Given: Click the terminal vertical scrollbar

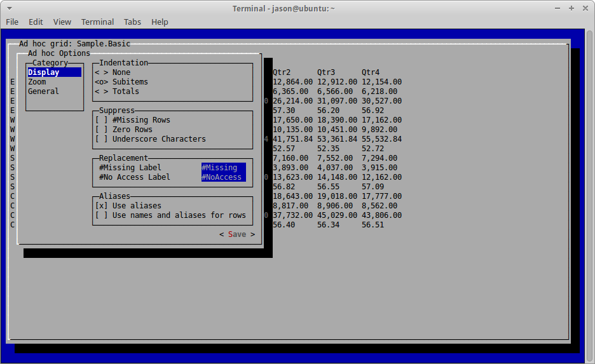Looking at the screenshot, I should pyautogui.click(x=589, y=195).
